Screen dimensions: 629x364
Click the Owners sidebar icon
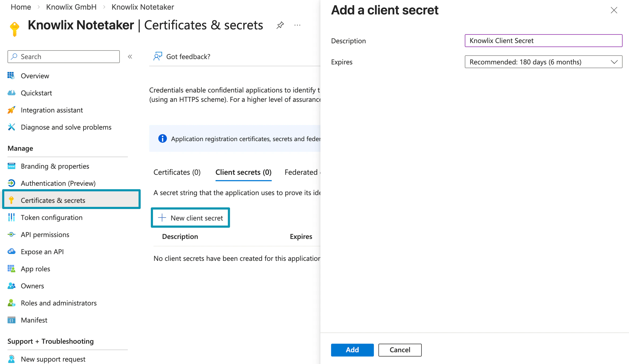[x=11, y=286]
